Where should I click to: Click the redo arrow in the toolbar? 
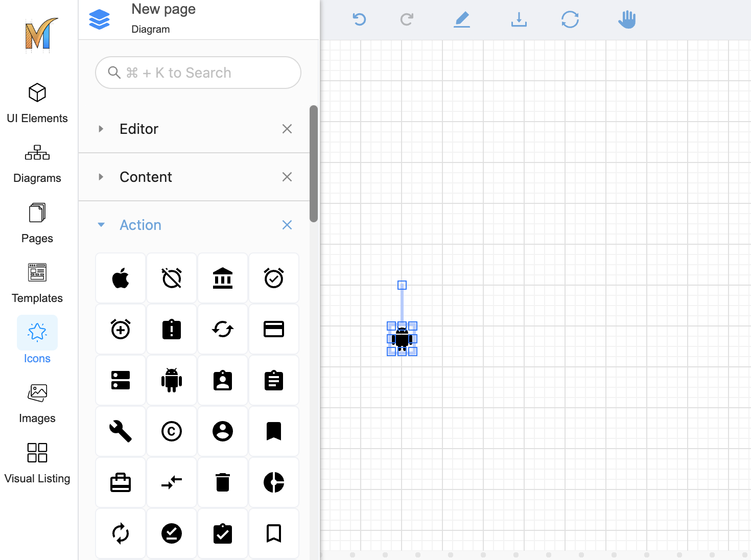click(x=407, y=20)
